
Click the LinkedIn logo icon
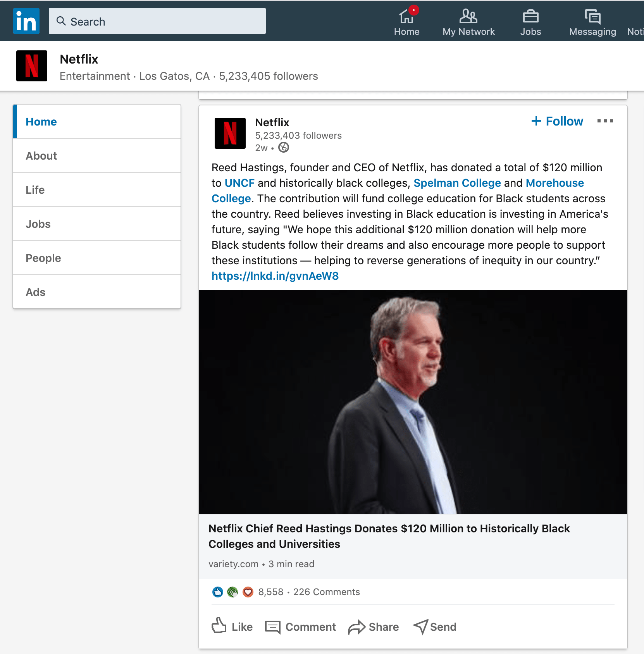point(26,21)
